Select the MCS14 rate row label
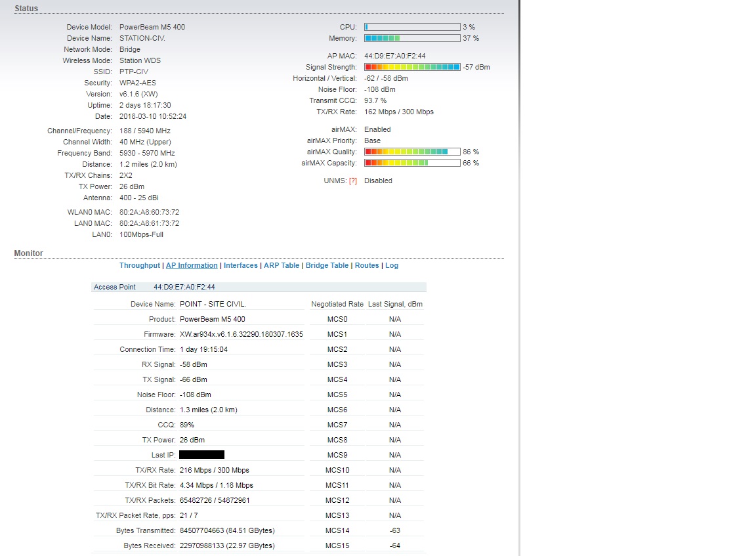Screen dimensions: 756x556 [337, 530]
